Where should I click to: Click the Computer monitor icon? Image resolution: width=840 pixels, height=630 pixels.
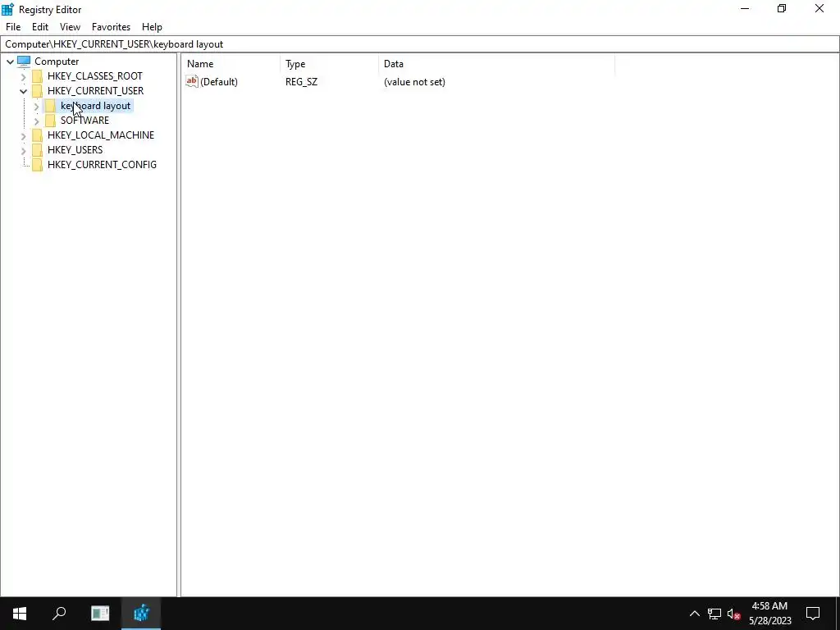(24, 62)
